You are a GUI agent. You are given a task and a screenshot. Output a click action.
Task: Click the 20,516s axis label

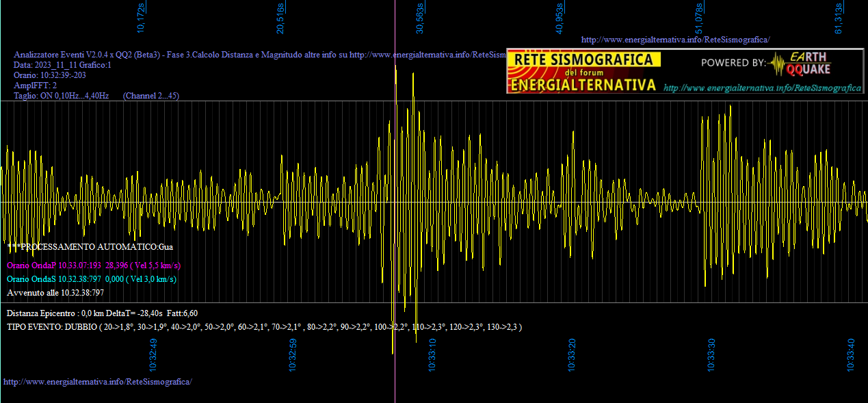[x=281, y=18]
